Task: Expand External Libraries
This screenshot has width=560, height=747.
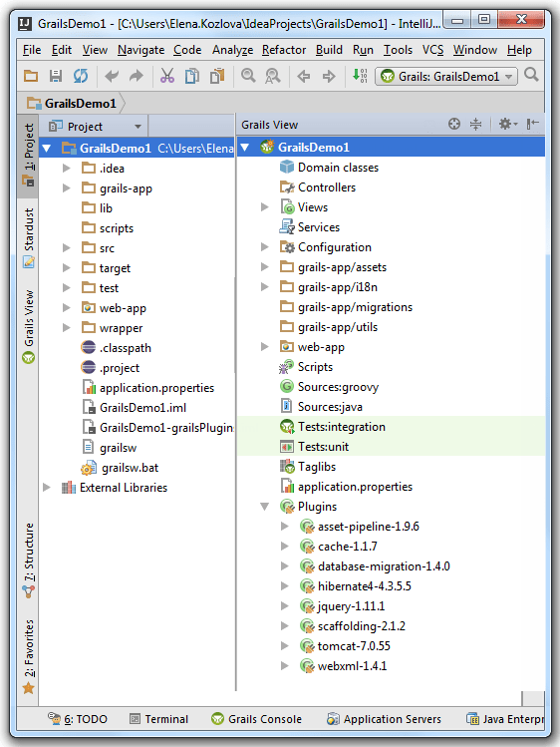Action: [47, 488]
